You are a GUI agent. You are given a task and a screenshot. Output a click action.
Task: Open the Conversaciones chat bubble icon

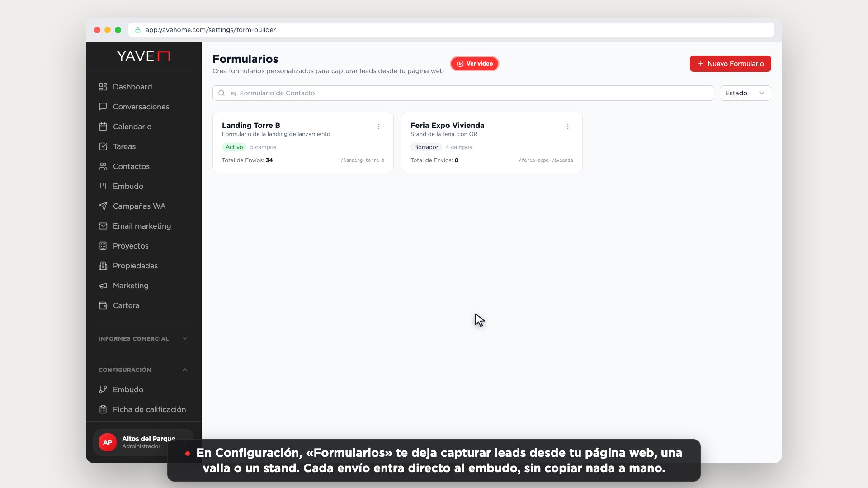tap(103, 107)
